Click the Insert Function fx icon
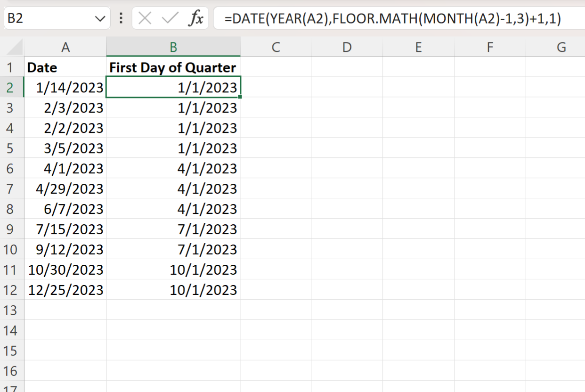Image resolution: width=585 pixels, height=392 pixels. point(196,18)
